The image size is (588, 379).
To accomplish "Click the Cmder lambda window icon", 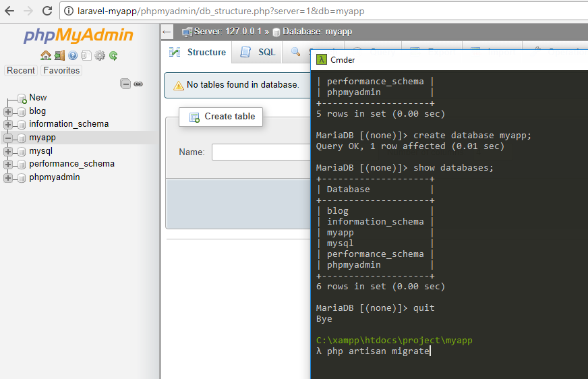I will (x=322, y=59).
